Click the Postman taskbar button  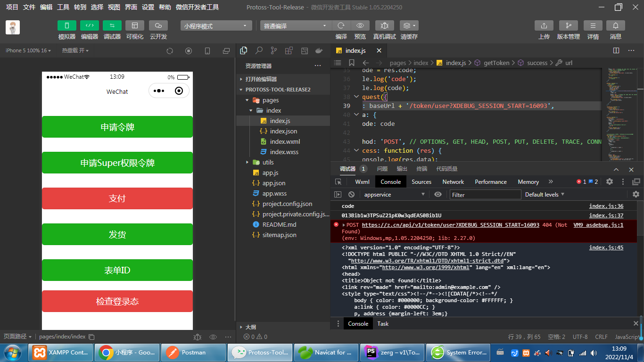pos(193,352)
